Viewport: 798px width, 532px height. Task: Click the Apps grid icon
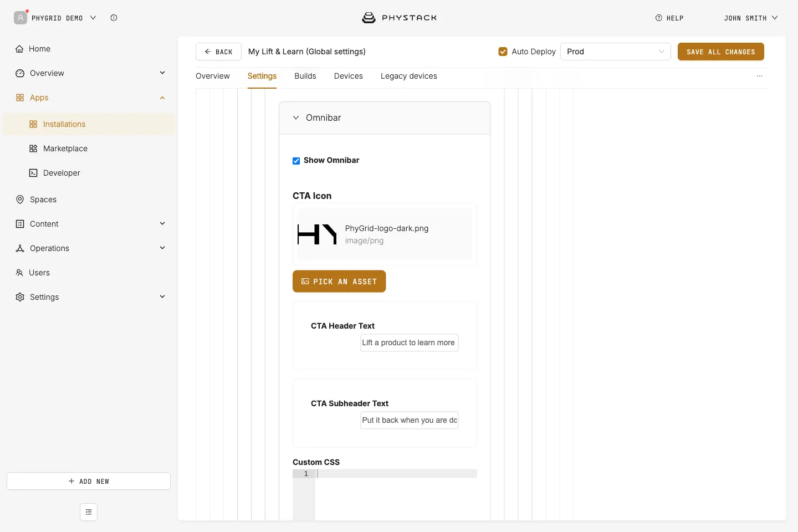tap(20, 98)
